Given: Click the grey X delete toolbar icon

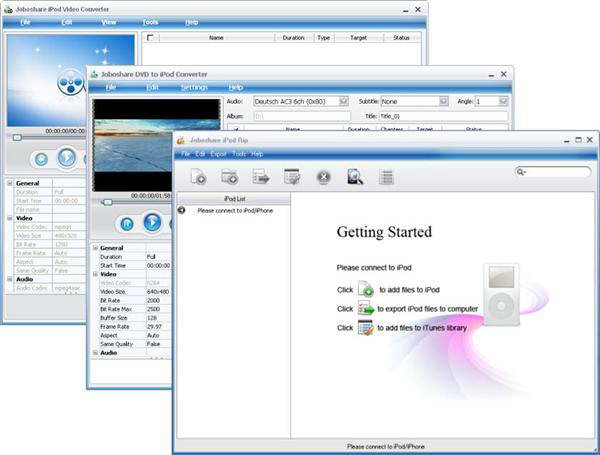Looking at the screenshot, I should pos(323,177).
